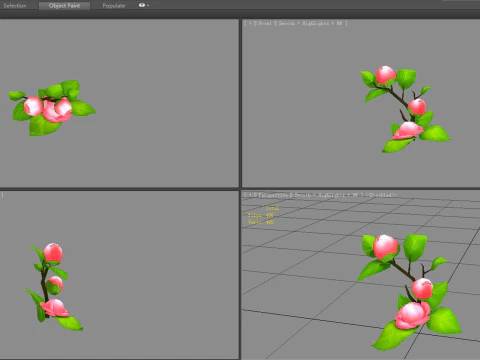
Task: Click the ribbon display toggle icon
Action: pos(142,5)
